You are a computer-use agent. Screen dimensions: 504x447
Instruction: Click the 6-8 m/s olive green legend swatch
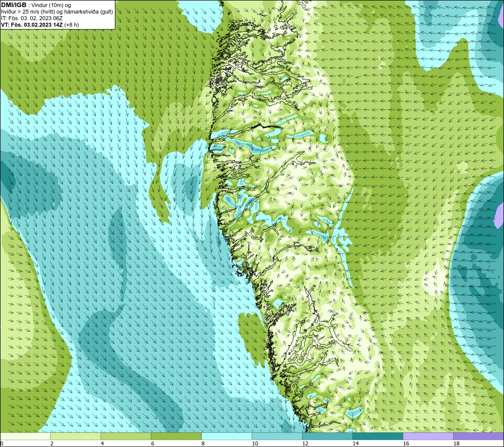point(176,436)
